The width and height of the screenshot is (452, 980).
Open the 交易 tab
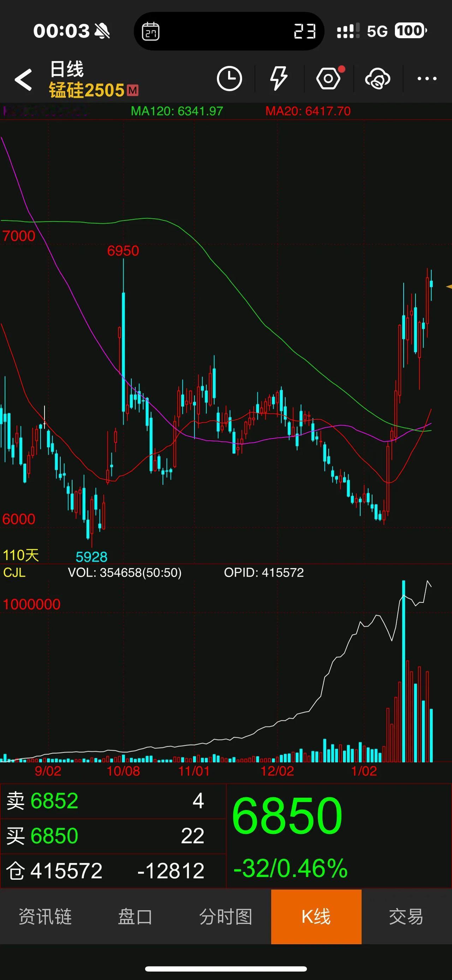tap(406, 916)
